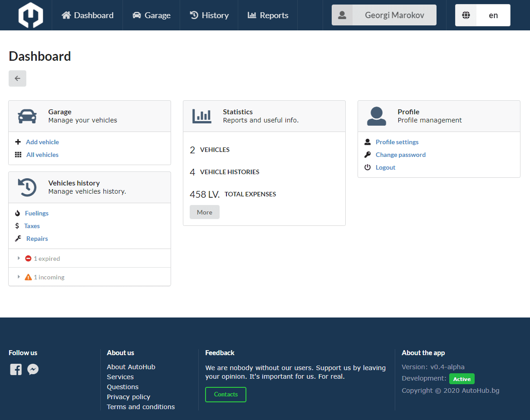530x420 pixels.
Task: Open the Fuelings history link
Action: click(37, 213)
